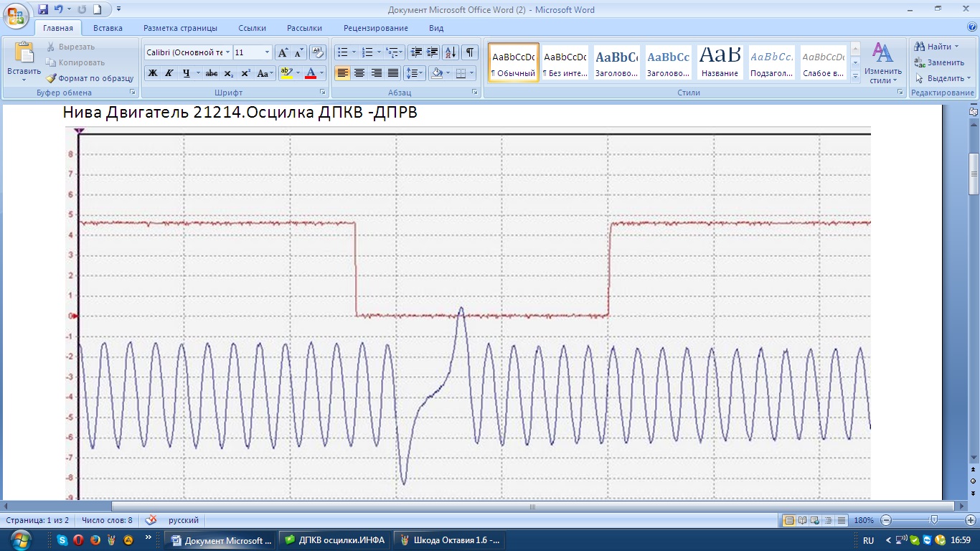Open Вставка ribbon tab
Image resolution: width=980 pixels, height=551 pixels.
click(108, 28)
